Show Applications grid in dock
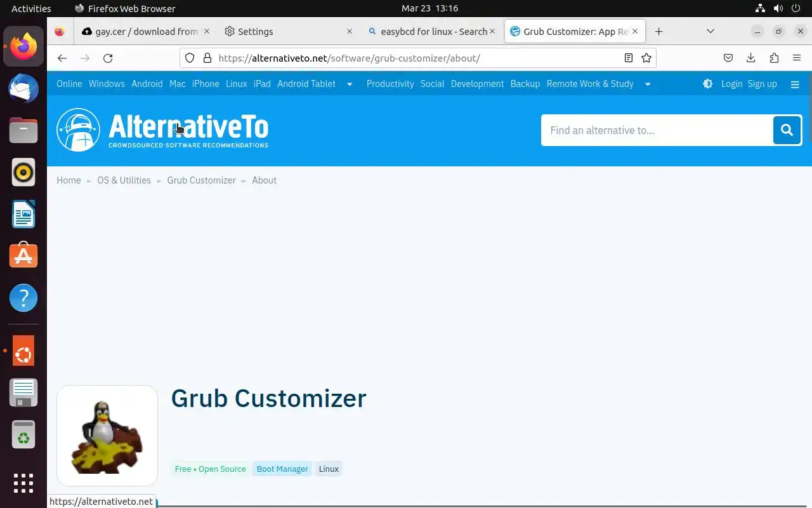This screenshot has height=508, width=812. pyautogui.click(x=23, y=483)
